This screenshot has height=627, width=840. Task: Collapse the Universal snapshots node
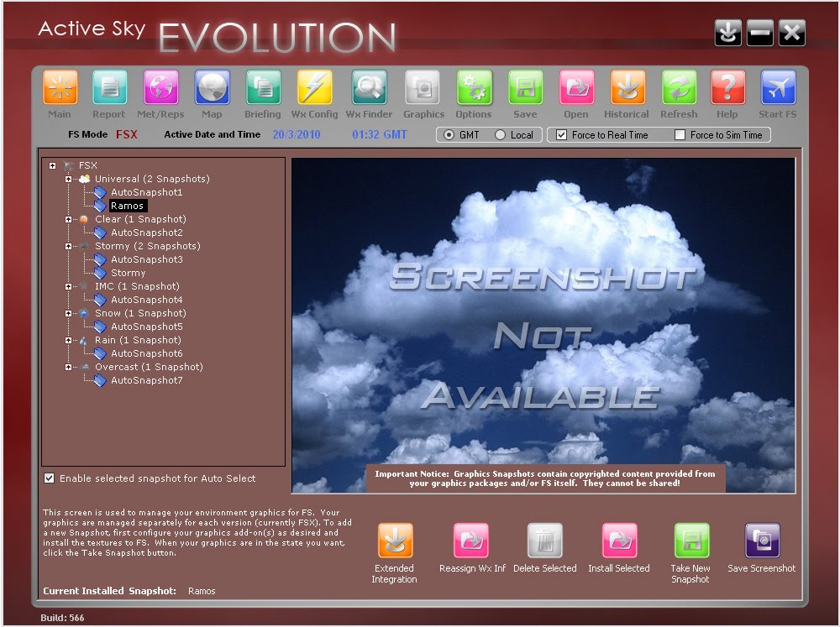(68, 179)
